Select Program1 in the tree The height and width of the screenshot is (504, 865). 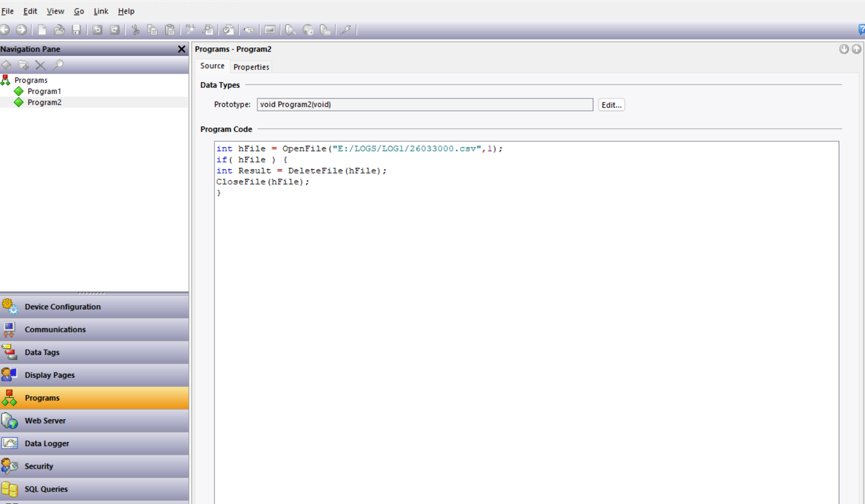(44, 91)
